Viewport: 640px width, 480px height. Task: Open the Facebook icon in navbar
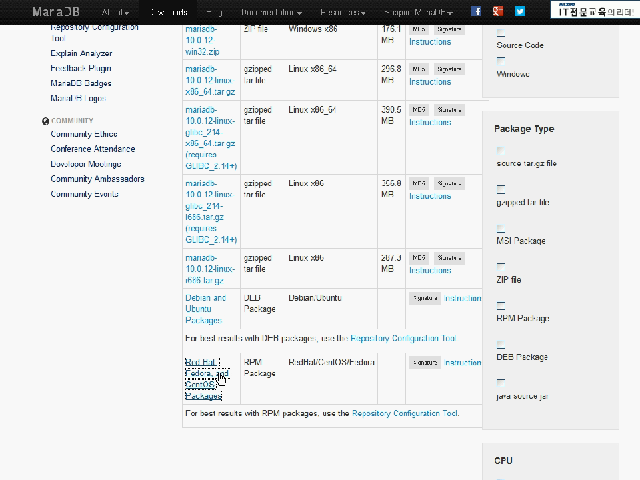coord(476,11)
